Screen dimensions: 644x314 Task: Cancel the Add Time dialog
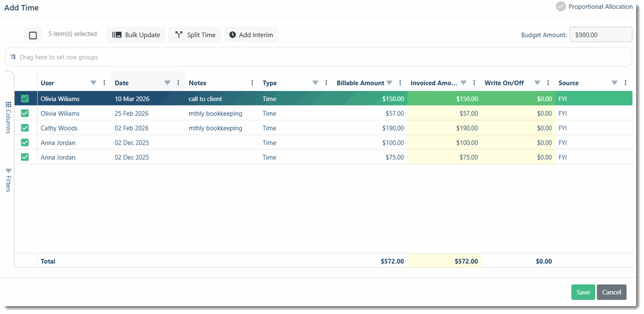click(612, 292)
